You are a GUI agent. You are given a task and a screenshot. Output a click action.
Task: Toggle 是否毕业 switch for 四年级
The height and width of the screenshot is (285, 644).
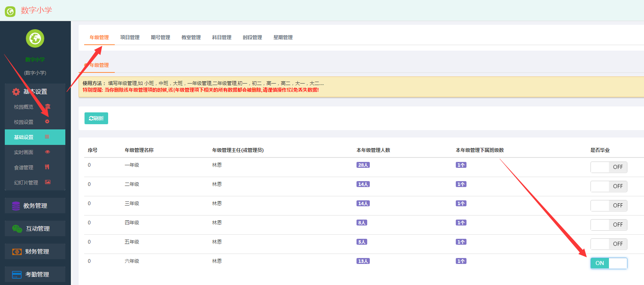[x=609, y=225]
